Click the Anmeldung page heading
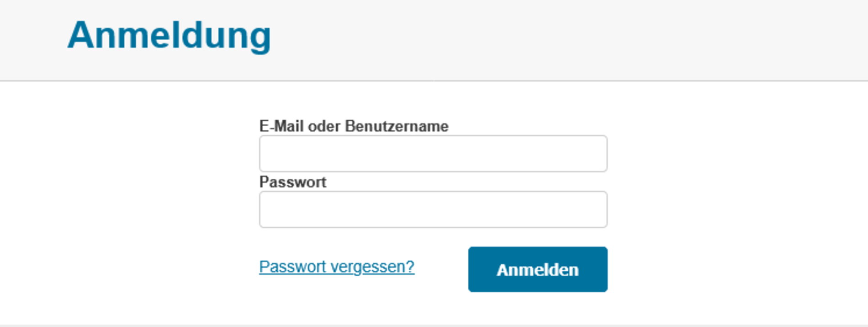This screenshot has width=868, height=327. point(169,35)
